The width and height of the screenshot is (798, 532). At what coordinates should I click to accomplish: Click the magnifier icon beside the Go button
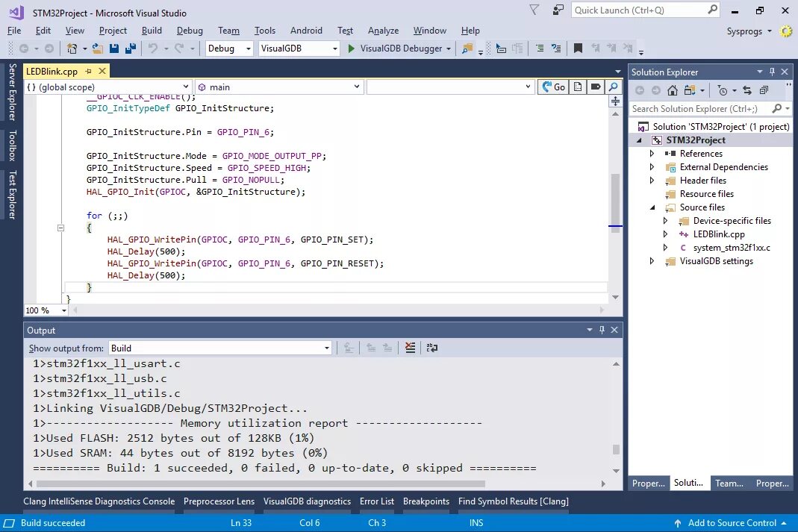[614, 87]
